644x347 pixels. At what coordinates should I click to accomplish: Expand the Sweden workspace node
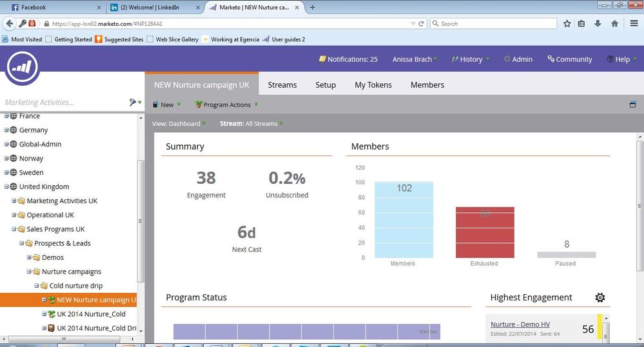[x=6, y=173]
